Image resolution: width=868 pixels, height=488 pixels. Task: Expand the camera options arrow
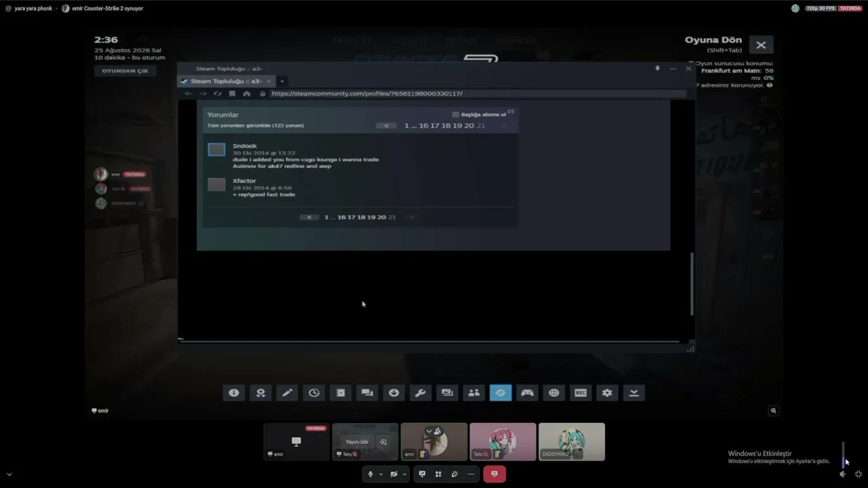pos(404,474)
